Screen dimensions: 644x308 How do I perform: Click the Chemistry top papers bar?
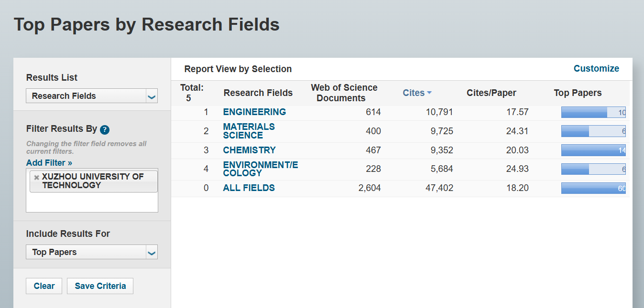click(x=593, y=150)
